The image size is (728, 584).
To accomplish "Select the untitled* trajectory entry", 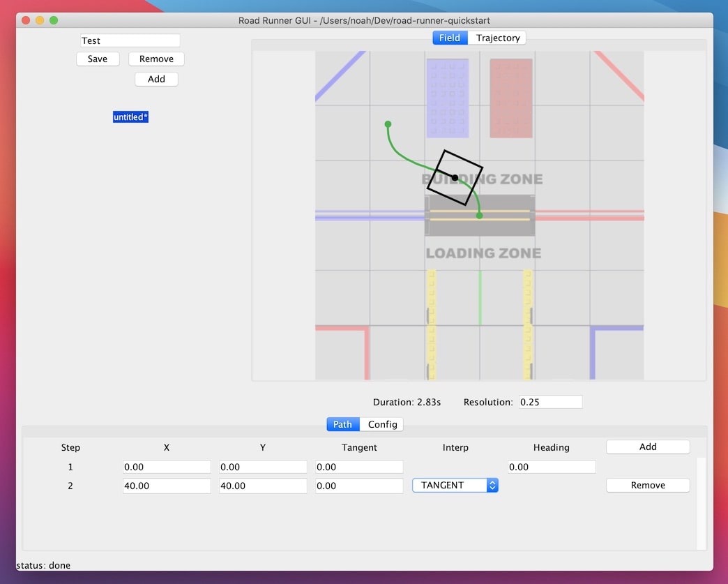I will click(130, 117).
